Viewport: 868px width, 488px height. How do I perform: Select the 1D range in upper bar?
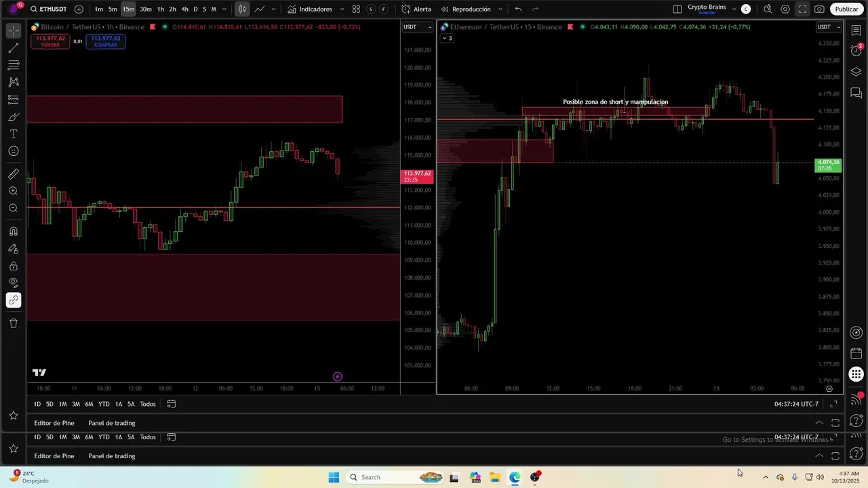[x=37, y=404]
